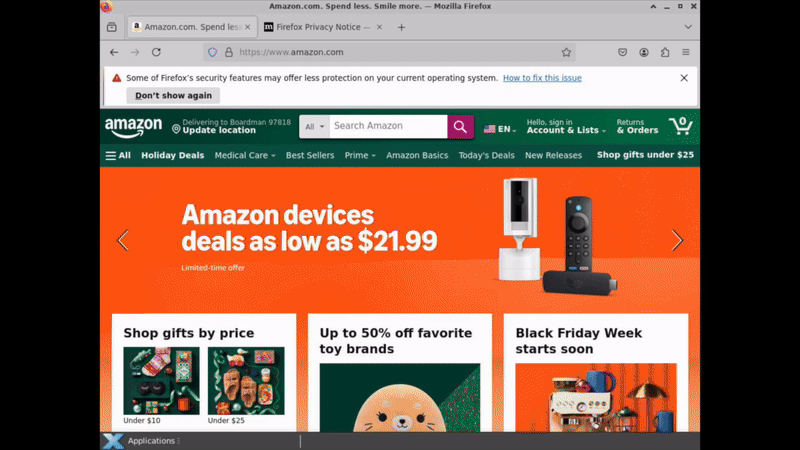Reload the page with the refresh icon
800x450 pixels.
tap(156, 52)
